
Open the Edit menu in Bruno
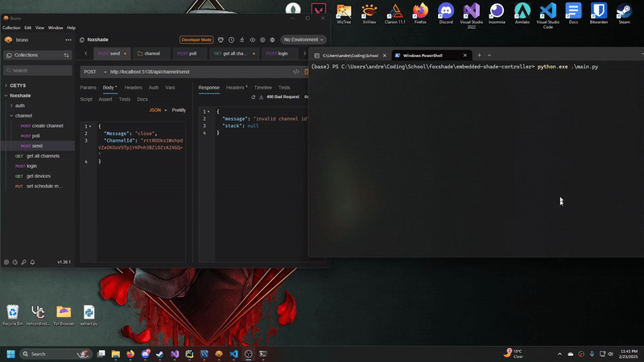click(x=27, y=28)
